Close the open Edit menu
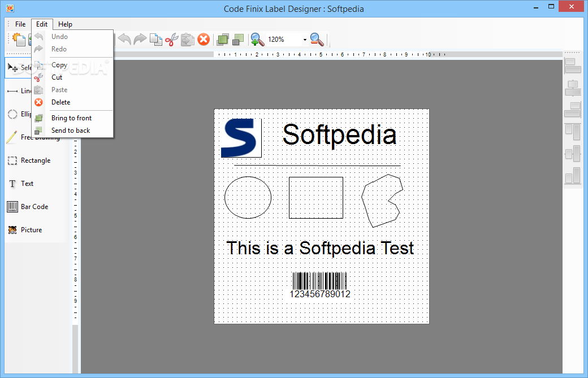This screenshot has width=588, height=378. pyautogui.click(x=42, y=24)
